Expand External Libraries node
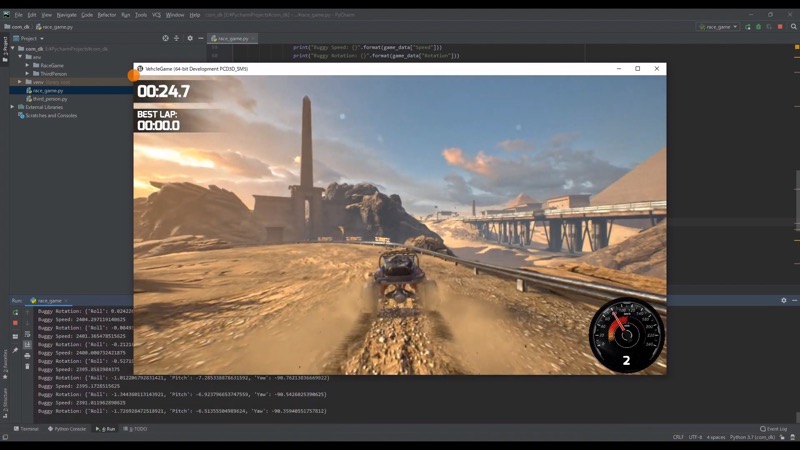 pos(13,107)
